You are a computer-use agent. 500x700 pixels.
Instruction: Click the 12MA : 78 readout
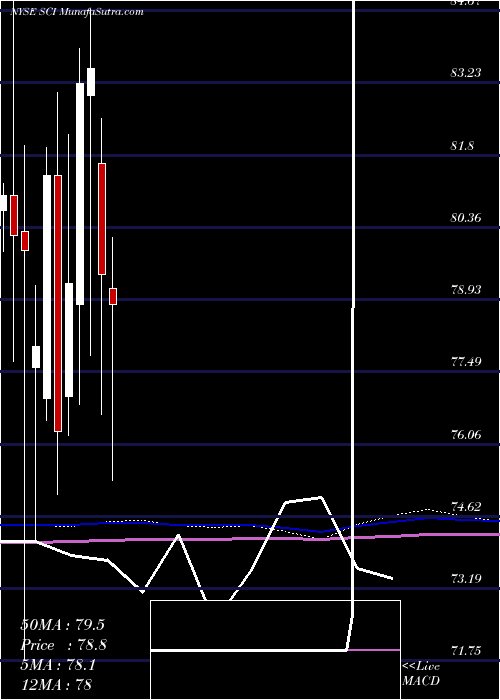[56, 684]
